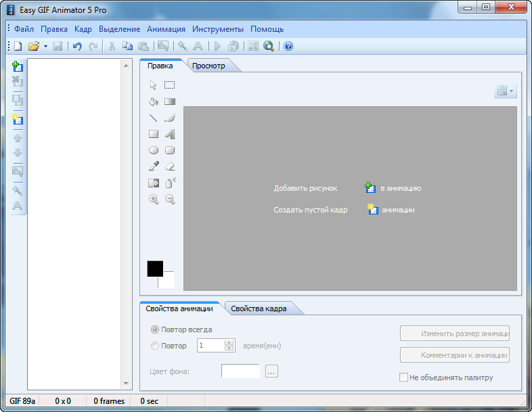
Task: Open an existing file from toolbar
Action: 34,46
